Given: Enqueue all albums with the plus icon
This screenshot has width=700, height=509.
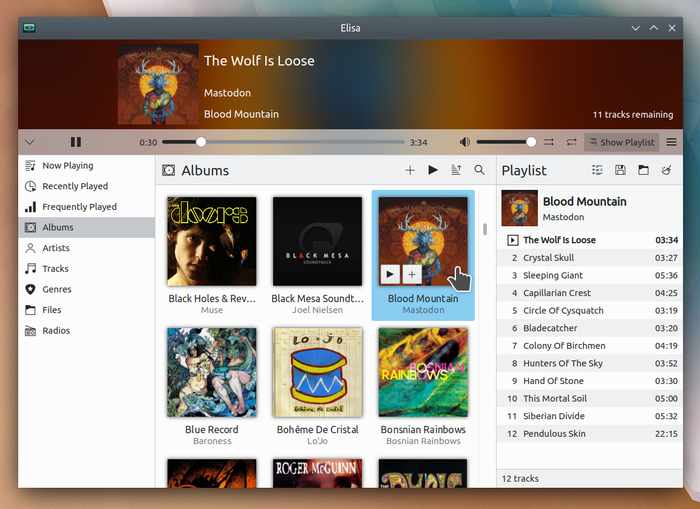Looking at the screenshot, I should click(410, 170).
